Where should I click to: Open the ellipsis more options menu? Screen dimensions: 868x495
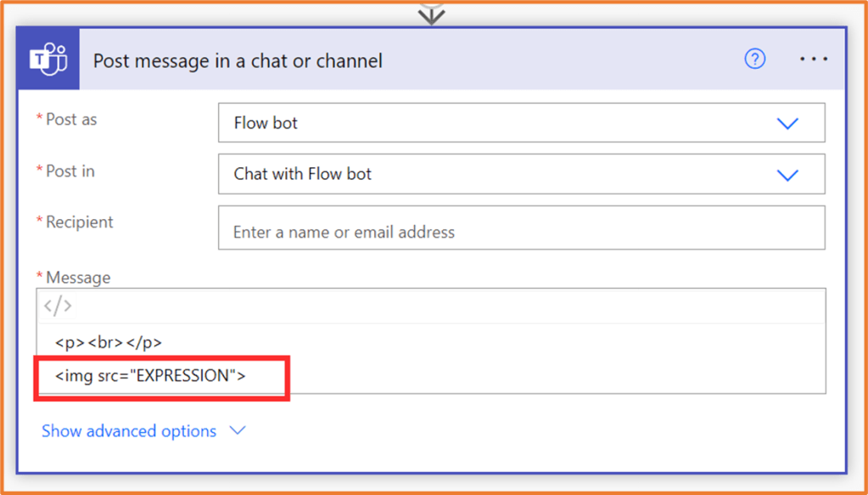813,59
